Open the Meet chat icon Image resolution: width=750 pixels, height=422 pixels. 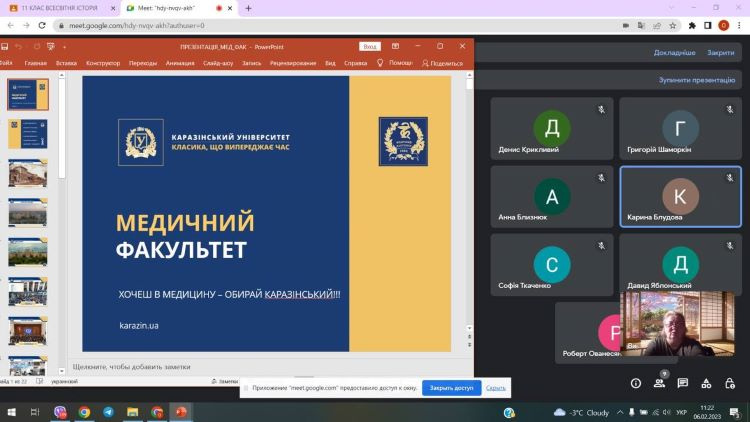[x=683, y=383]
